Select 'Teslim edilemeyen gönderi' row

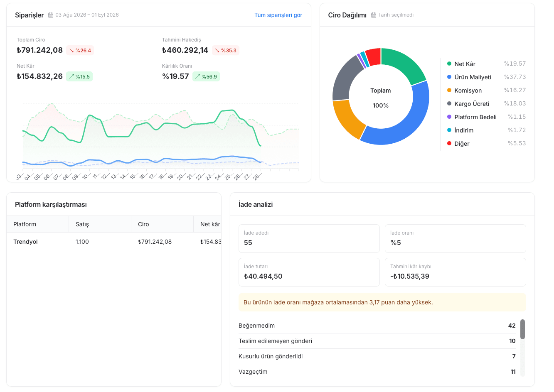click(377, 341)
